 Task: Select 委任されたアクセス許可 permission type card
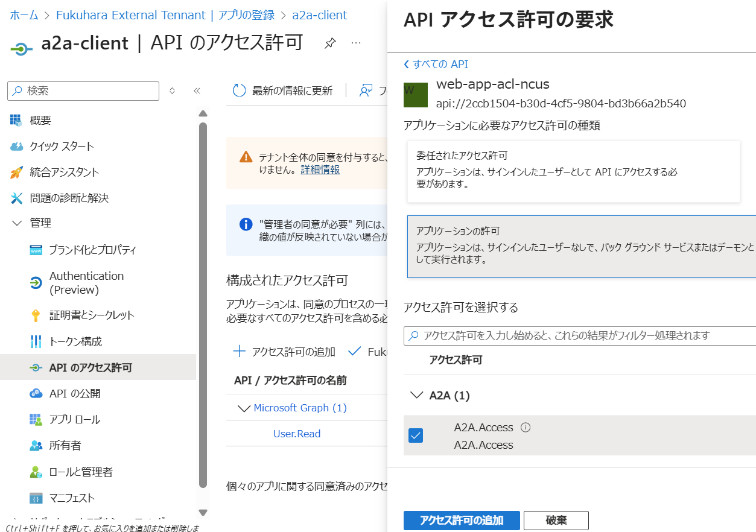point(574,172)
